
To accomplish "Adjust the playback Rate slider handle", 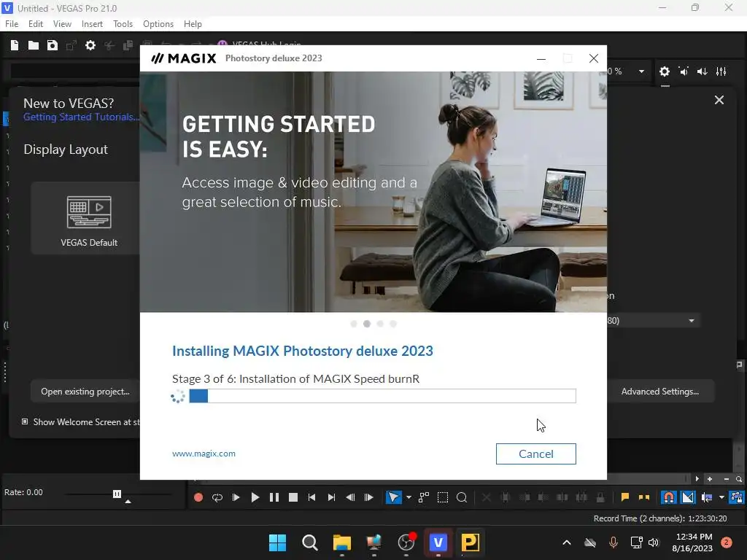I will click(x=117, y=494).
